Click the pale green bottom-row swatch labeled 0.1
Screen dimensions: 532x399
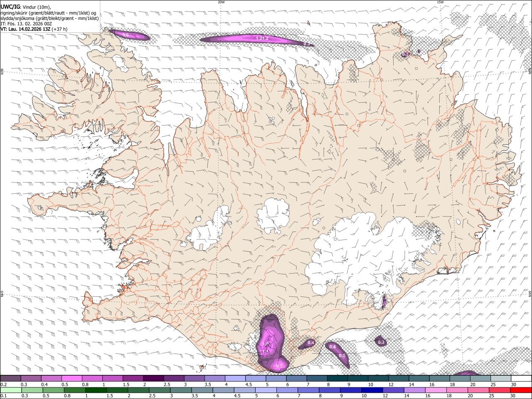click(10, 390)
